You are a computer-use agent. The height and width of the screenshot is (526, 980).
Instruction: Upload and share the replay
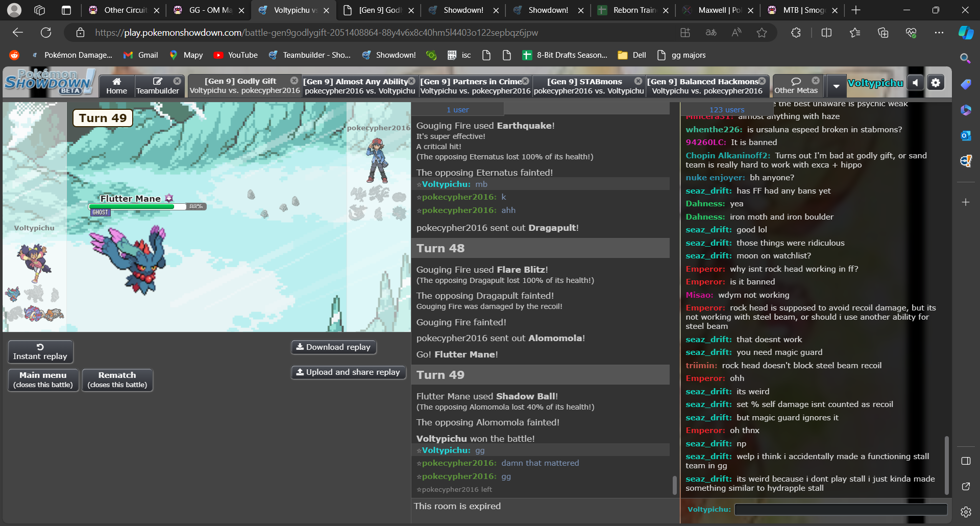coord(349,372)
